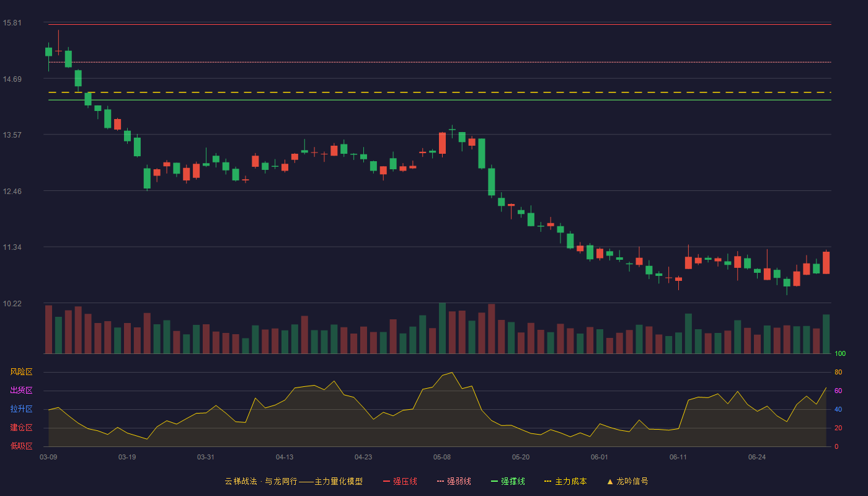Click the blue 40 indicator scale value
The width and height of the screenshot is (868, 496).
(838, 409)
